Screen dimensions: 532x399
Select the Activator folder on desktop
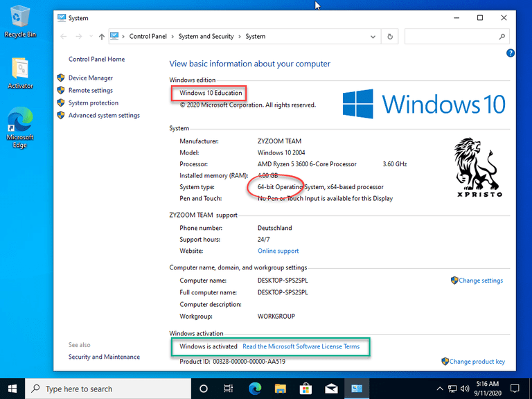pyautogui.click(x=20, y=73)
